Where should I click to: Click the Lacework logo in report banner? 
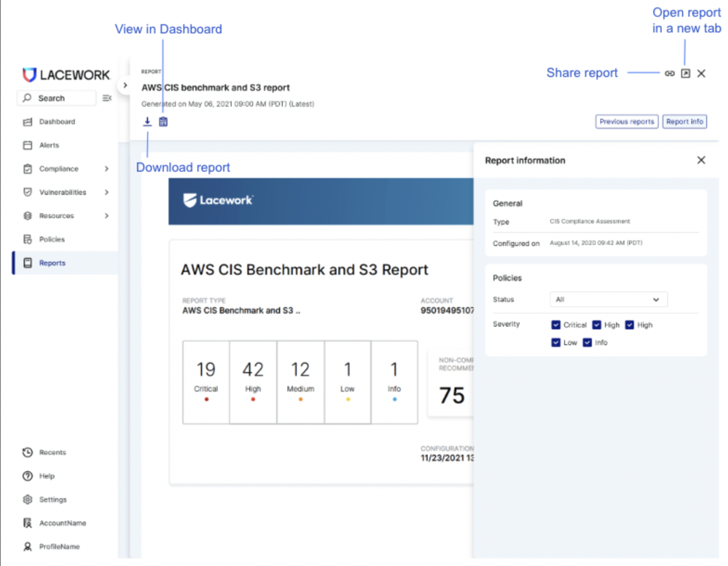[218, 200]
